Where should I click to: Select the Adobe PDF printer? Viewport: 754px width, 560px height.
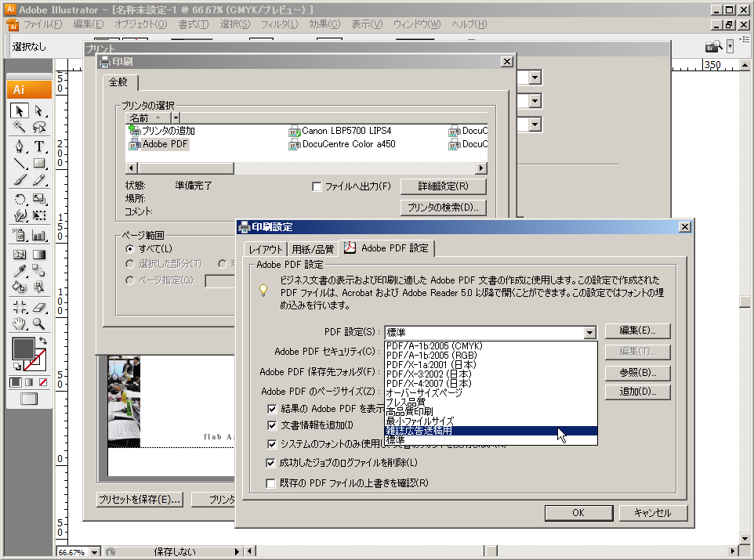click(x=158, y=144)
